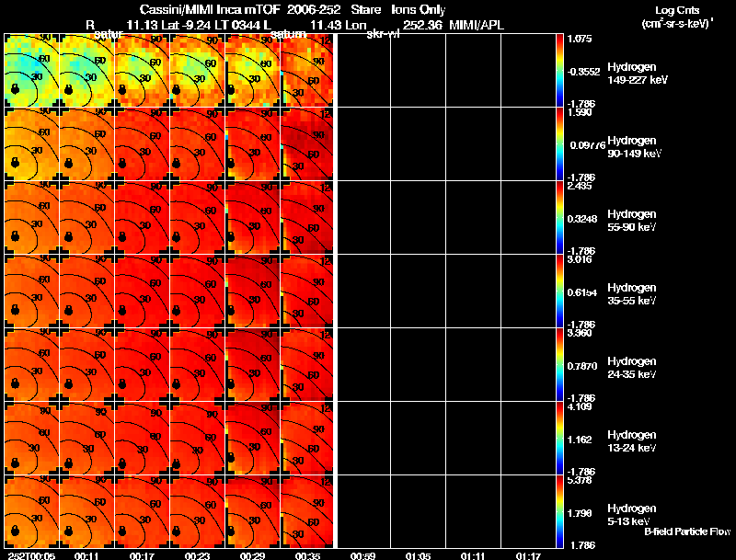The image size is (736, 560).
Task: Click the '5.378' color scale value
Action: pyautogui.click(x=581, y=480)
